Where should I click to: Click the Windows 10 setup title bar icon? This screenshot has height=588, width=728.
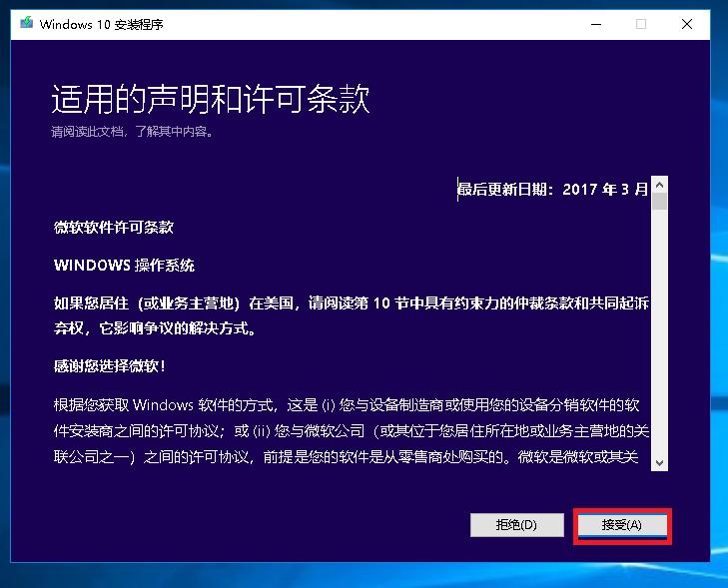click(x=27, y=23)
